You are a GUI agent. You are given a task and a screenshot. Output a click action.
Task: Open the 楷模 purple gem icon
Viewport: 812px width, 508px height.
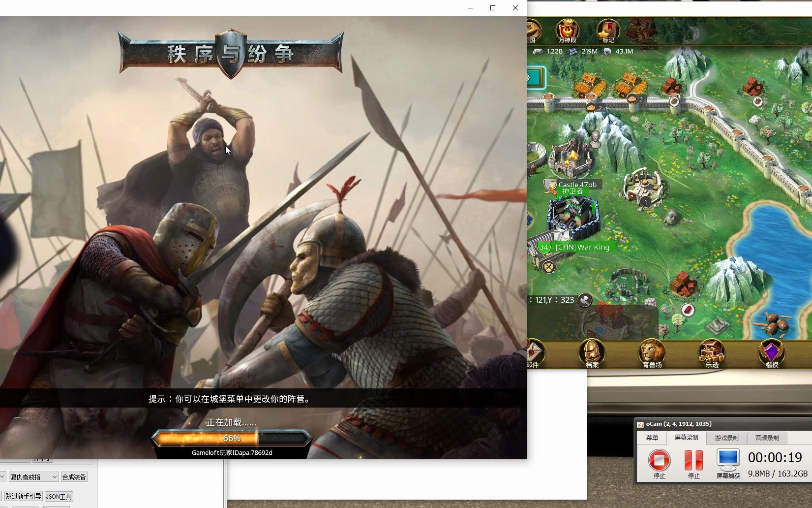click(772, 353)
